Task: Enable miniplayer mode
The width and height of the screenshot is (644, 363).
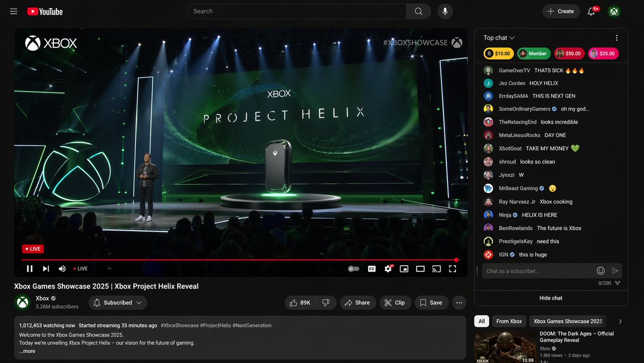Action: point(404,269)
